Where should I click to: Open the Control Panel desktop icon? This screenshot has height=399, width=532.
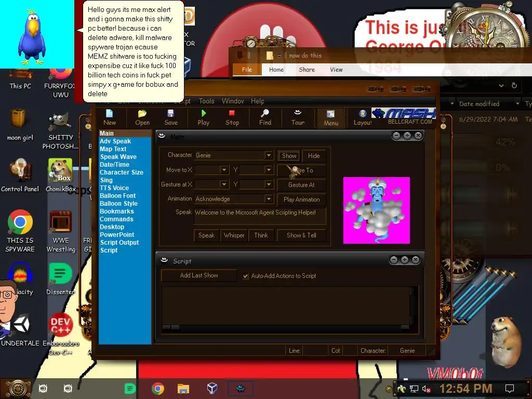pyautogui.click(x=20, y=176)
